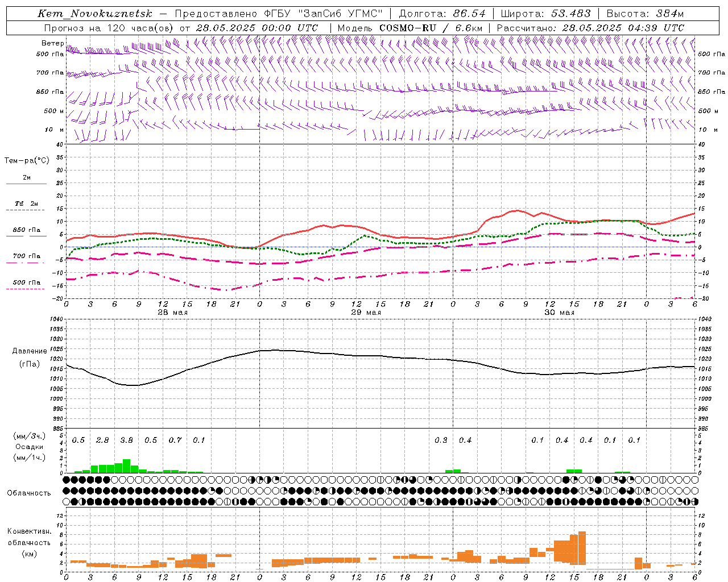
Task: Click the '0.7' precipitation amount value
Action: point(175,440)
